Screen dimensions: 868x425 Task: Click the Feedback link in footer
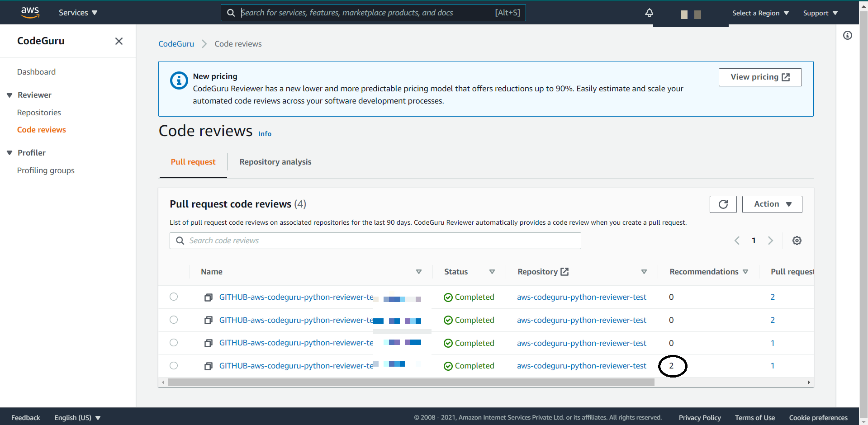pos(26,418)
